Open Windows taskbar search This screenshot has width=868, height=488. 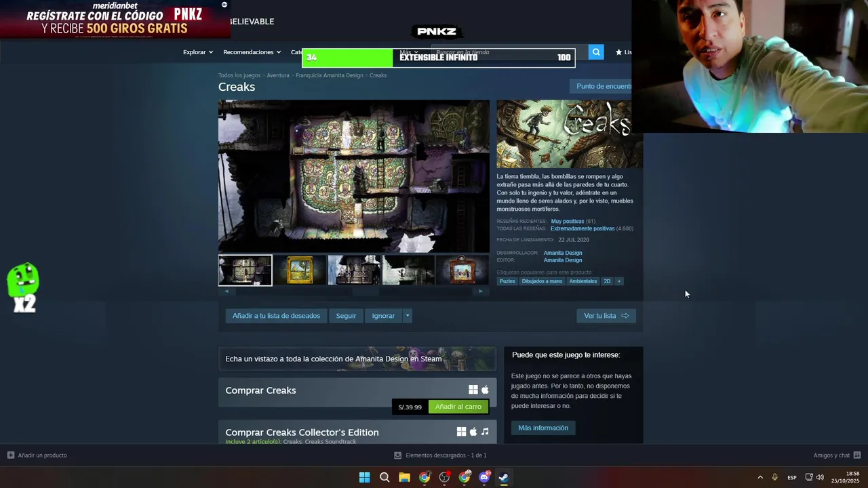384,477
